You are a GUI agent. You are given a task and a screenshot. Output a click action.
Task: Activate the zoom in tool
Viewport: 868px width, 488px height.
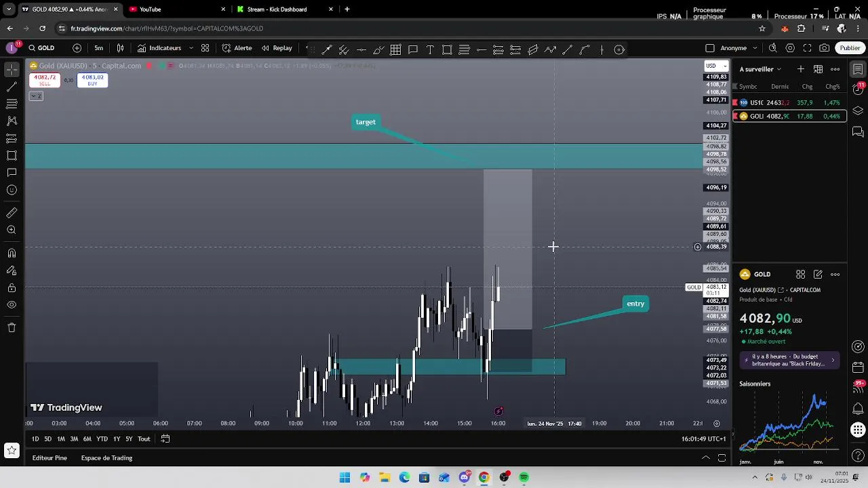point(12,230)
